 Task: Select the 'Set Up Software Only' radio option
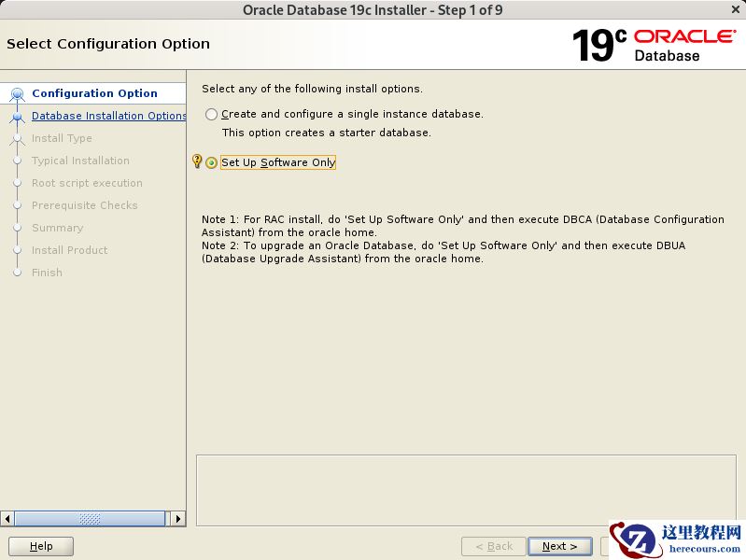coord(211,162)
